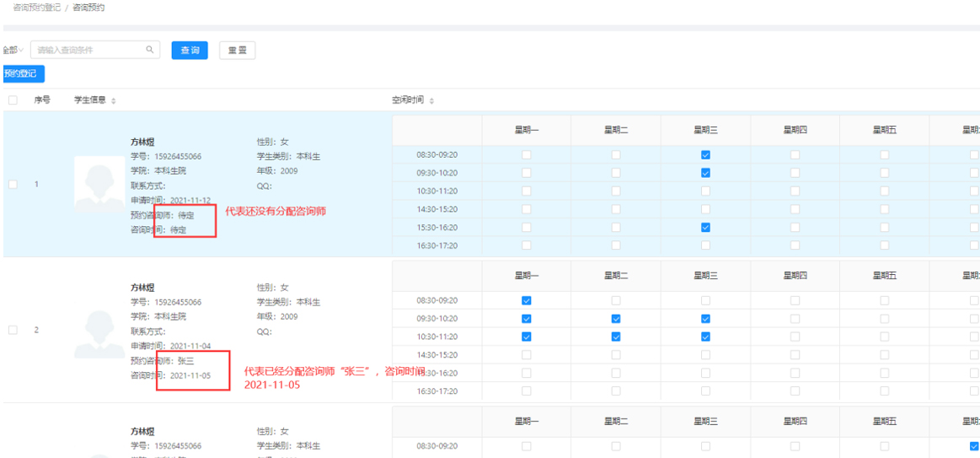Select row 1 checkbox
The image size is (980, 458).
(13, 185)
